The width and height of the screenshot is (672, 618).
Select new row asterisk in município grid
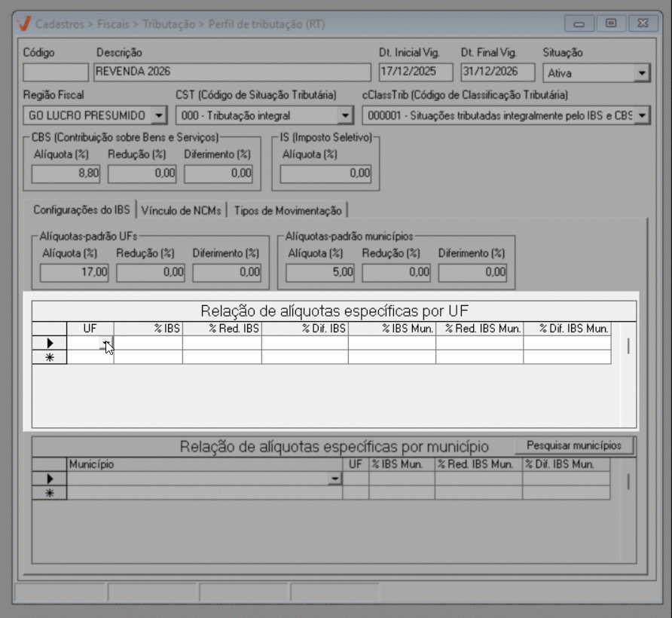tap(50, 493)
